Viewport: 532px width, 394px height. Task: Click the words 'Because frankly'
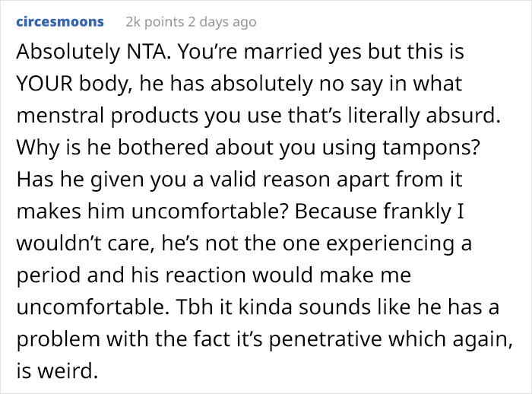[x=372, y=212]
